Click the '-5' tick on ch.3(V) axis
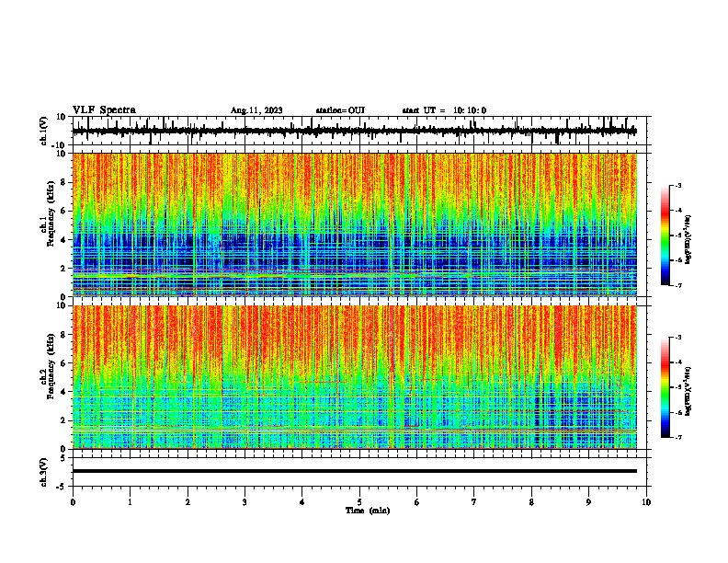The image size is (728, 563). click(62, 486)
